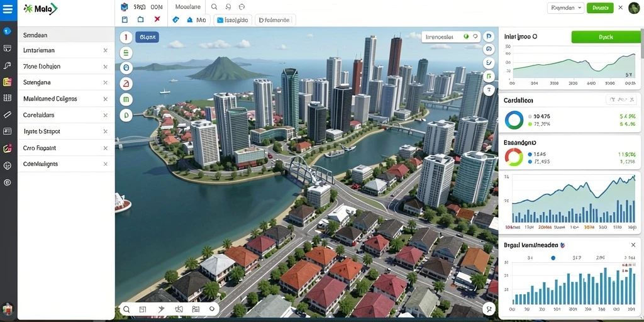The height and width of the screenshot is (322, 644).
Task: Click the blue circle icon in dark sidebar
Action: click(7, 31)
